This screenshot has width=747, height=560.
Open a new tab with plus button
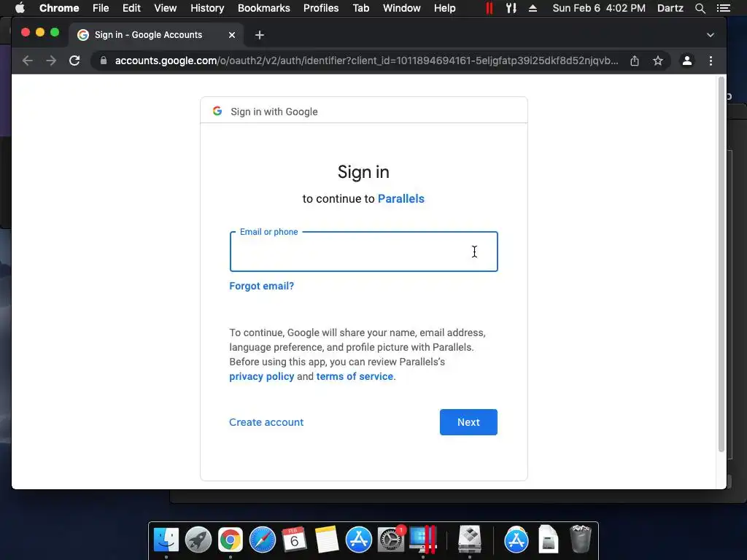tap(259, 35)
